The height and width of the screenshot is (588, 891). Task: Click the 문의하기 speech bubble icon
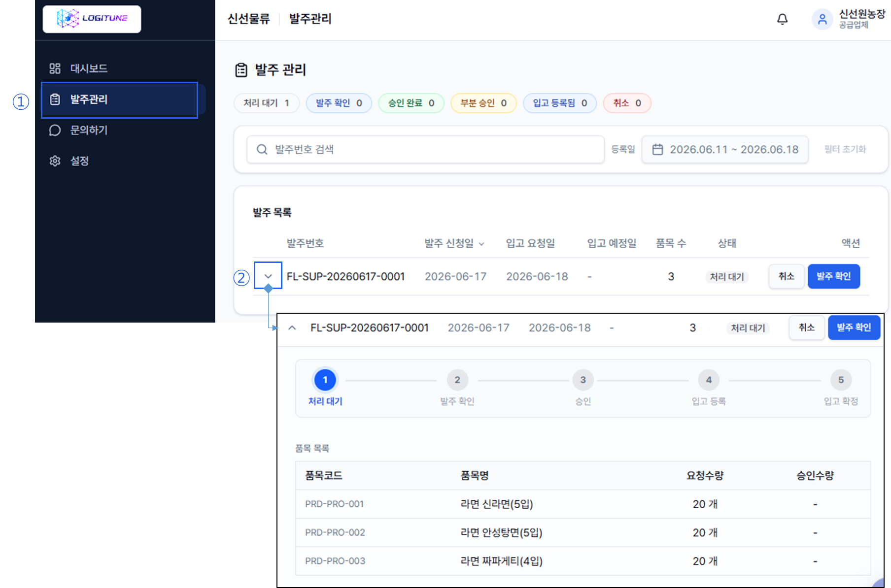[55, 130]
